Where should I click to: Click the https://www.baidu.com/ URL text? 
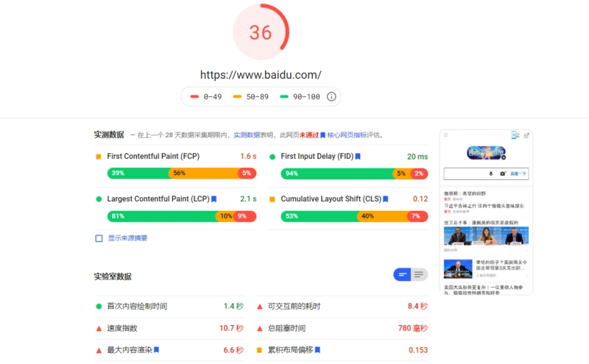261,75
